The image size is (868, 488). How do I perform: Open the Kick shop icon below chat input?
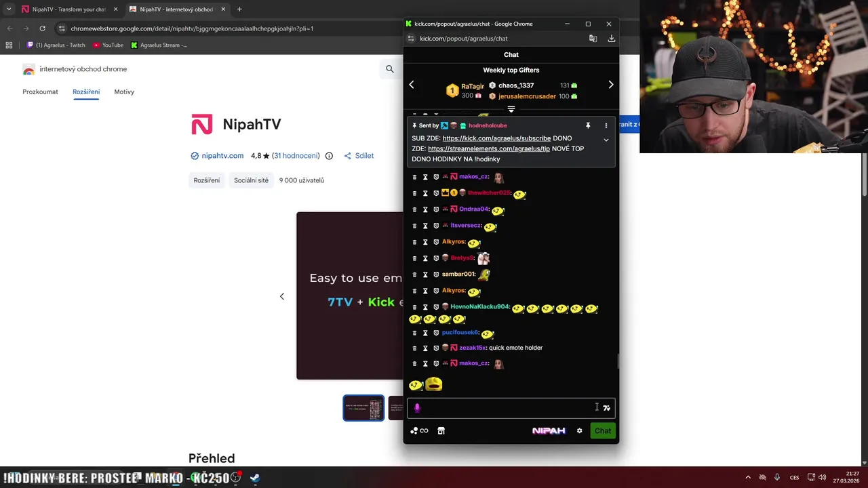pos(441,430)
